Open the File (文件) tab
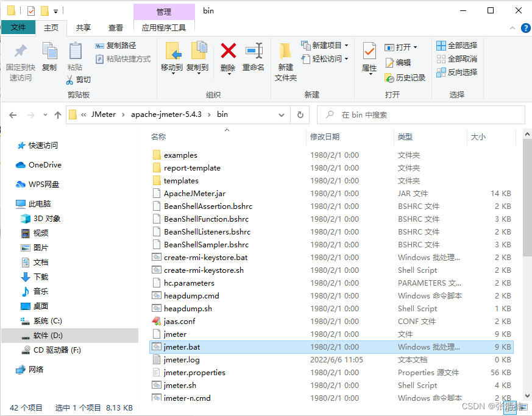This screenshot has width=532, height=416. tap(18, 27)
